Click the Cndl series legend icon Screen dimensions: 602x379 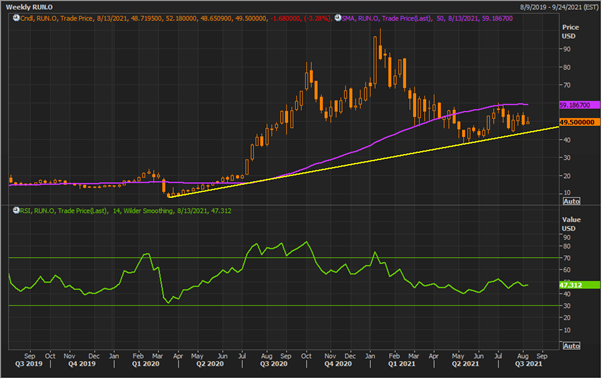(x=16, y=18)
